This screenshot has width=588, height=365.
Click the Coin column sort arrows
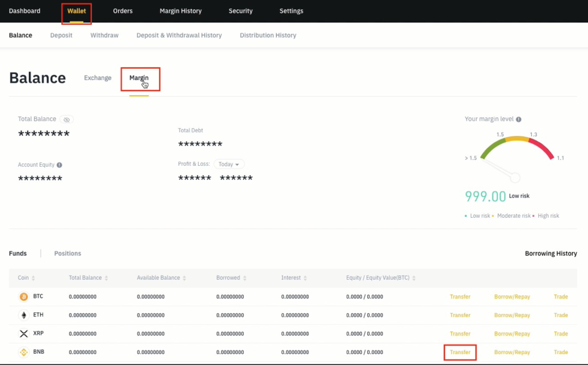click(x=34, y=278)
